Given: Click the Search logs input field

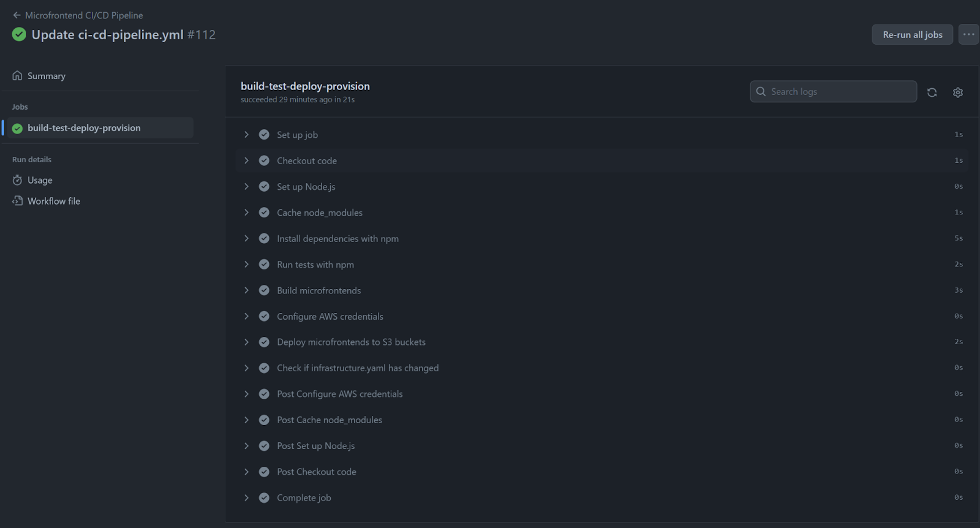Looking at the screenshot, I should (x=839, y=92).
